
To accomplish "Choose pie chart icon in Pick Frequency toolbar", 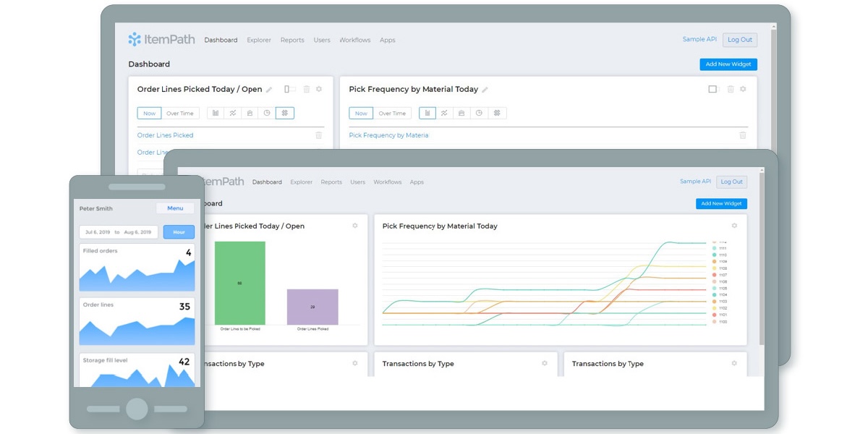I will pos(479,113).
